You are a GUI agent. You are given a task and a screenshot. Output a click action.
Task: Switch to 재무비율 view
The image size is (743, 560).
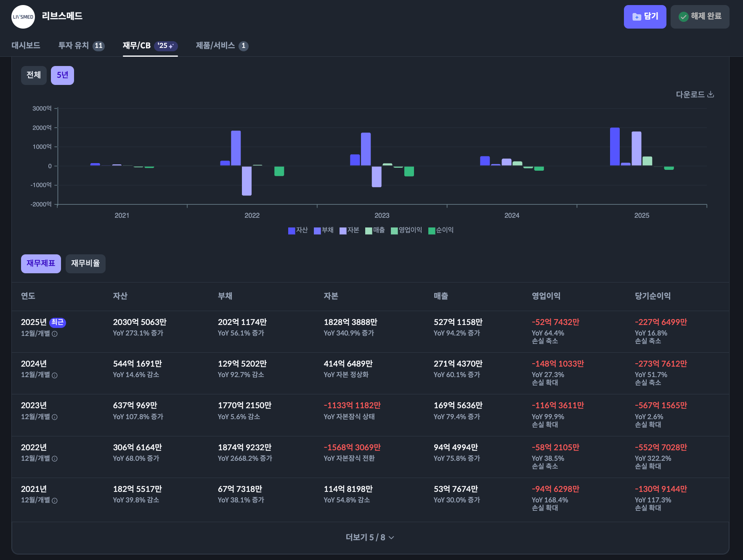click(85, 264)
